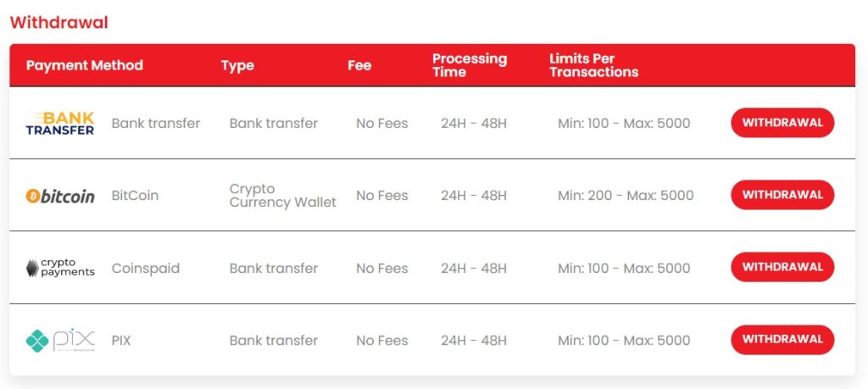The height and width of the screenshot is (389, 868).
Task: Select the Coinspaid method name
Action: coord(146,269)
